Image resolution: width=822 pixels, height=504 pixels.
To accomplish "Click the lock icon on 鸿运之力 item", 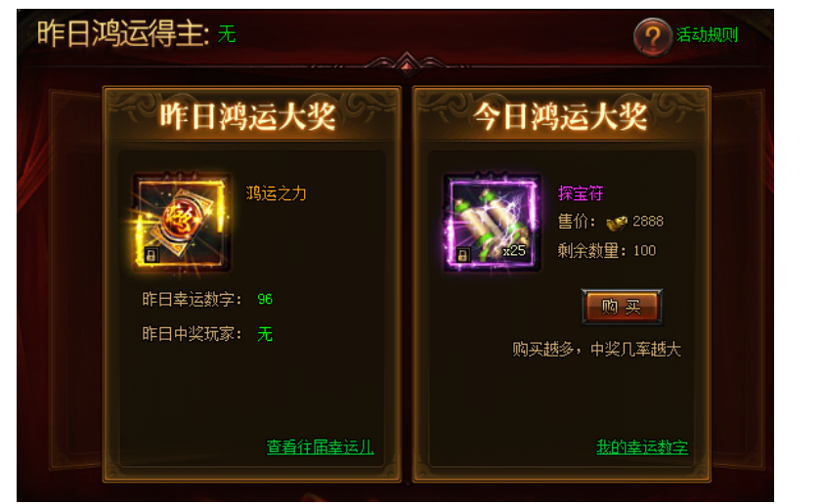I will [x=151, y=255].
